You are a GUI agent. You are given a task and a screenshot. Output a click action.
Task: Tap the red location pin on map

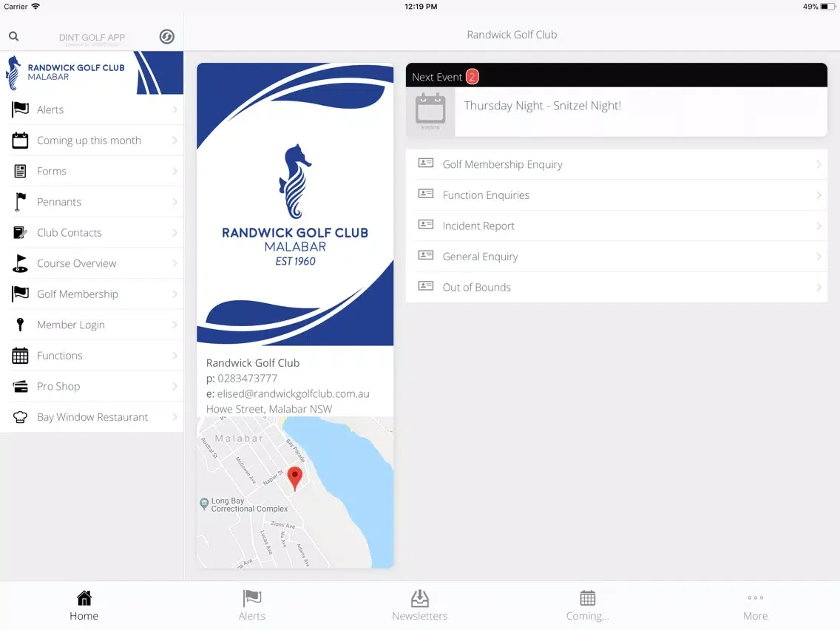click(294, 478)
